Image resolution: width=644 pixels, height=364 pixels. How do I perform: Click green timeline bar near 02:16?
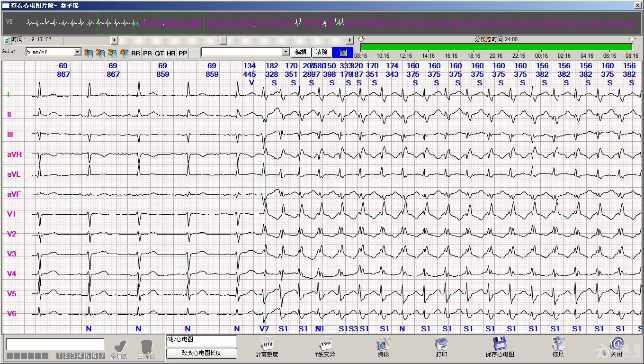point(564,47)
